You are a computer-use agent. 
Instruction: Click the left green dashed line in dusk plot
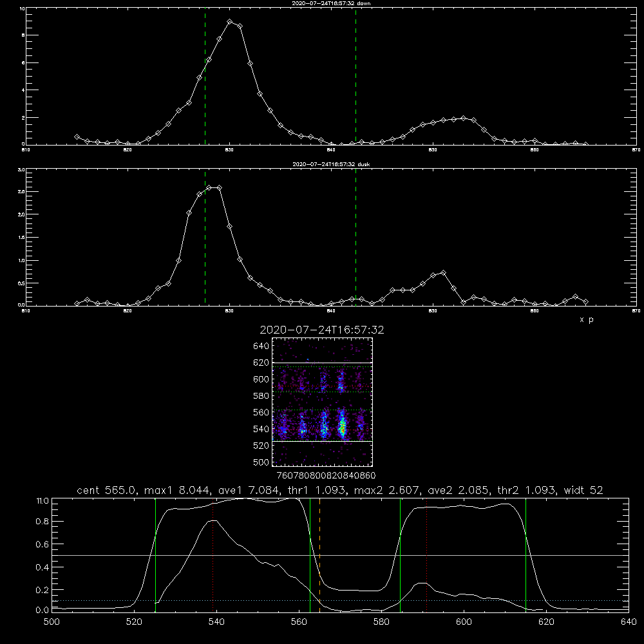pos(205,238)
